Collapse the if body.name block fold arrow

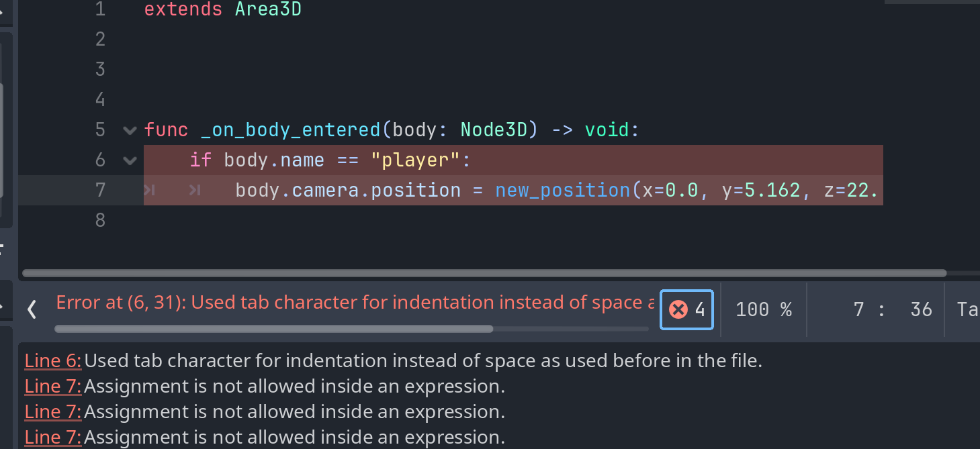[x=130, y=160]
